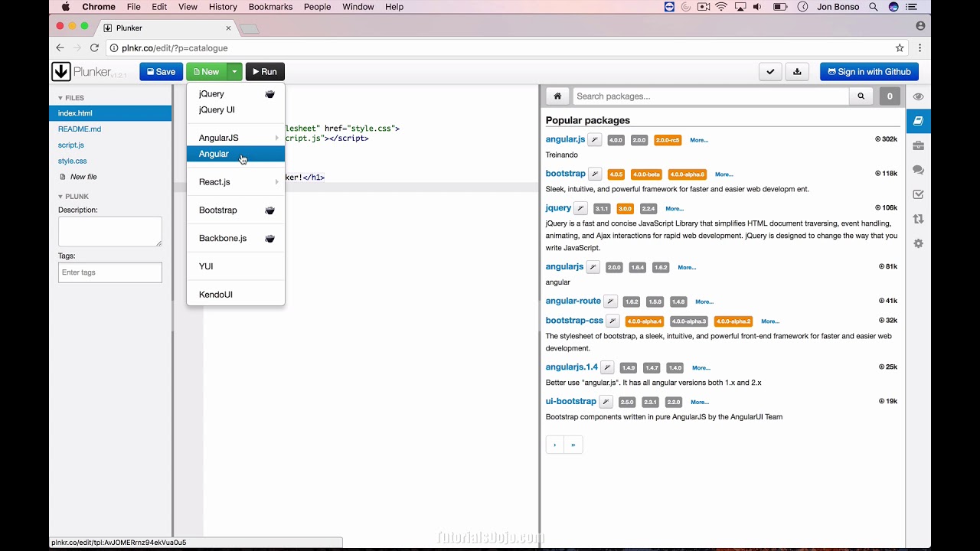
Task: Click the magic wand beside angularjs package
Action: (593, 267)
